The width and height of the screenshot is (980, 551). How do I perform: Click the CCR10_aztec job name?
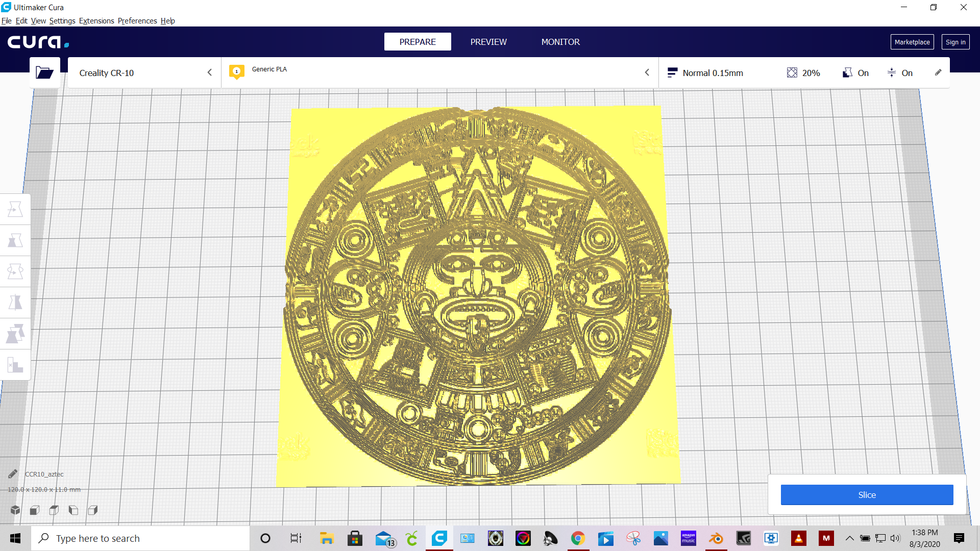pos(44,474)
